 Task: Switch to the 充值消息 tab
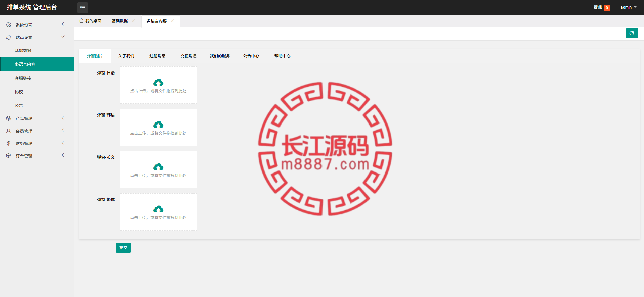[x=188, y=56]
